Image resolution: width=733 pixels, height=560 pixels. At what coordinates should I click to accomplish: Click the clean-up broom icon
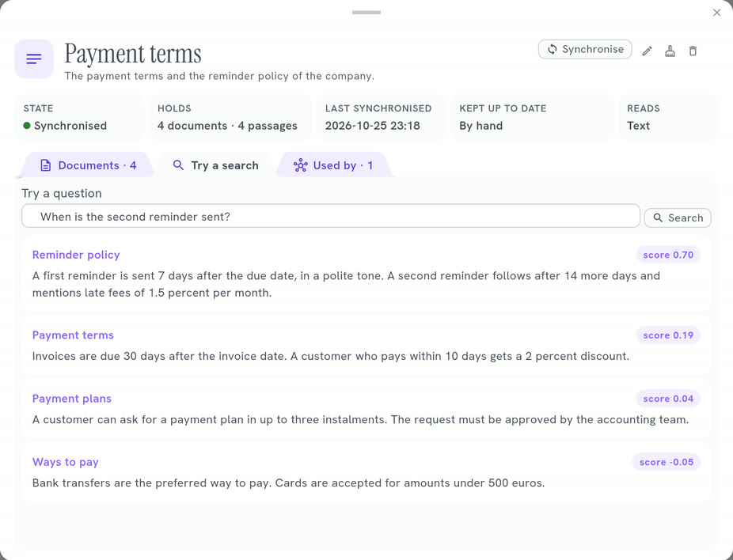tap(670, 51)
